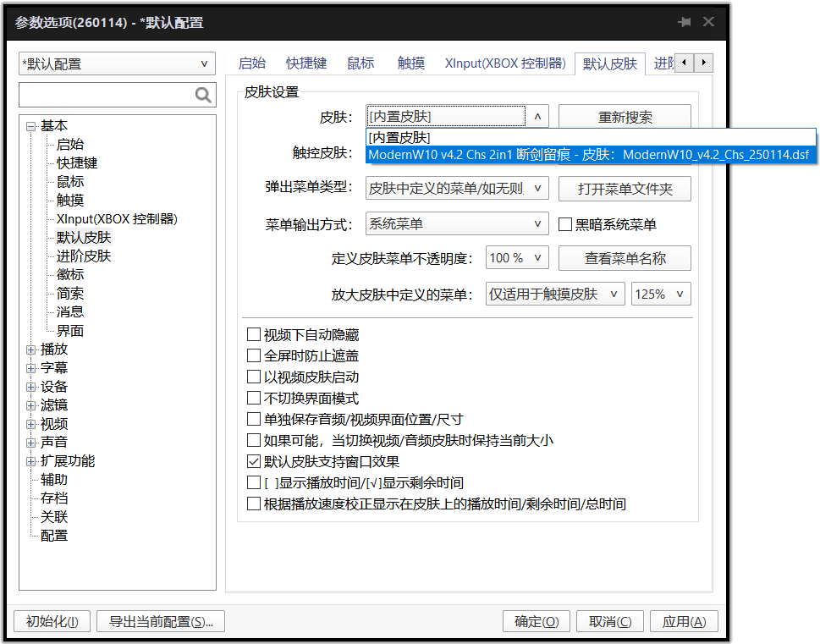The width and height of the screenshot is (820, 644).
Task: Switch to the 触摸 tab
Action: point(411,63)
